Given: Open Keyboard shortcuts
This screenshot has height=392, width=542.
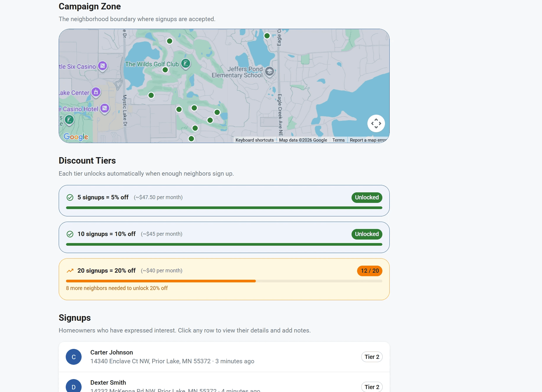Looking at the screenshot, I should point(254,140).
